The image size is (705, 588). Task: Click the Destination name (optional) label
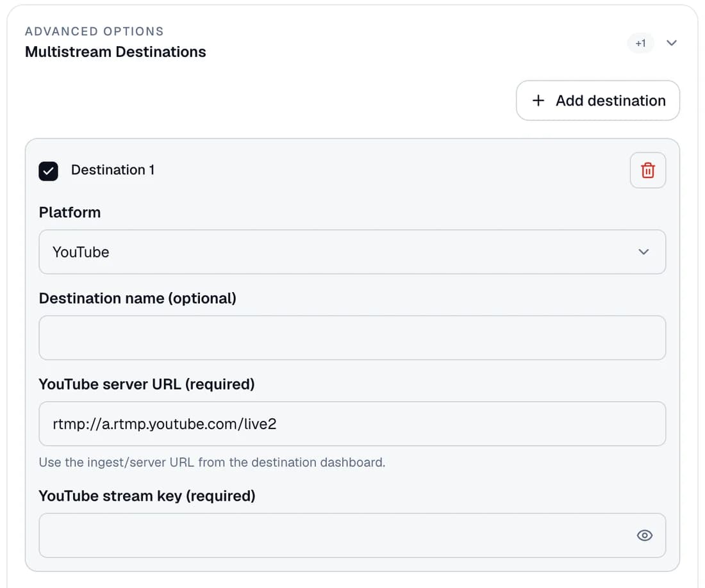138,298
